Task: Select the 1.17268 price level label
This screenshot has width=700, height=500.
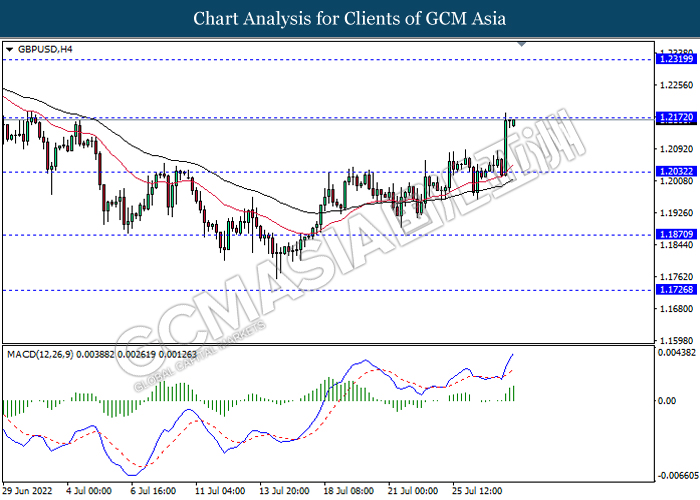Action: pyautogui.click(x=676, y=290)
